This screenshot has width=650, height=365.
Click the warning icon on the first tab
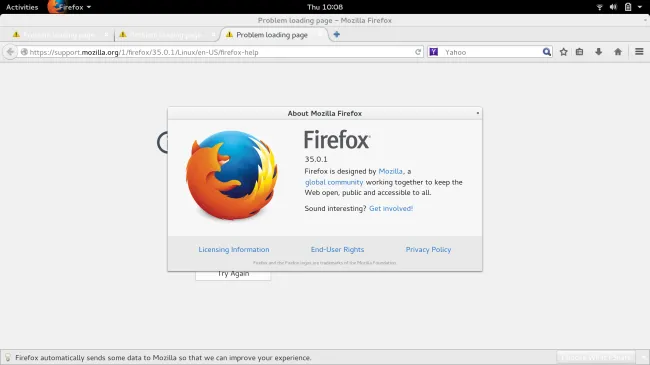(x=16, y=34)
